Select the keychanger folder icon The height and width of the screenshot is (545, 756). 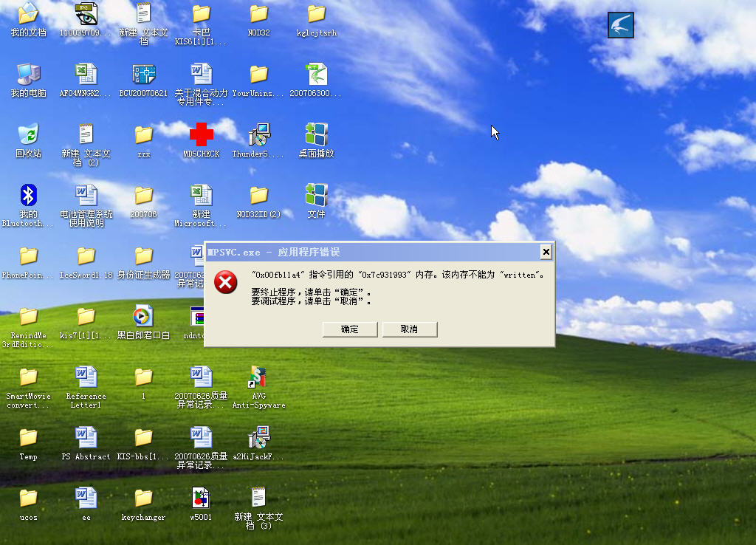[x=143, y=505]
